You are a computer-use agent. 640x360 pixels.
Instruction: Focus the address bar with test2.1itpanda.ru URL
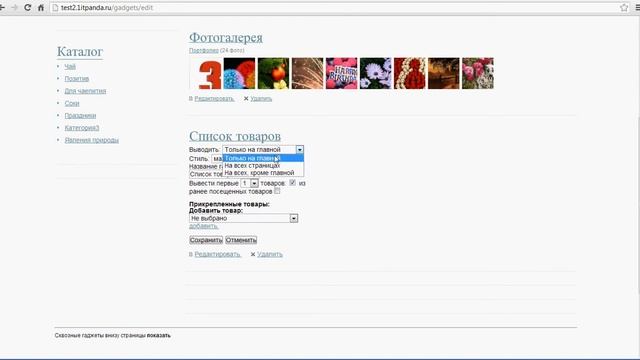point(335,7)
